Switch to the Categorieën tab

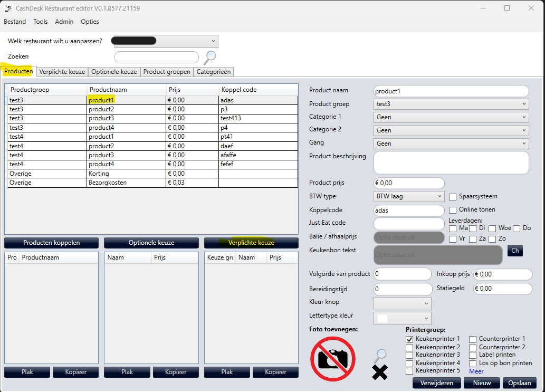(216, 72)
